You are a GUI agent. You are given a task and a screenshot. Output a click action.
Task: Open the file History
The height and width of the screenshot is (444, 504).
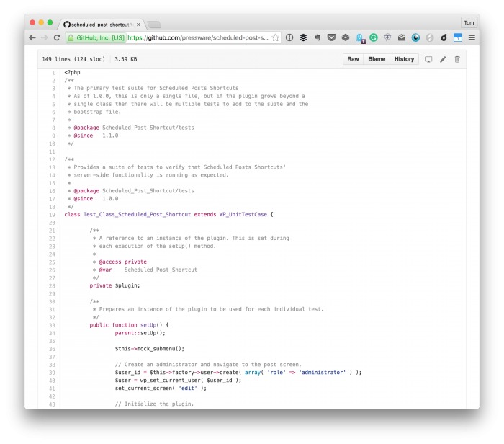pos(404,59)
